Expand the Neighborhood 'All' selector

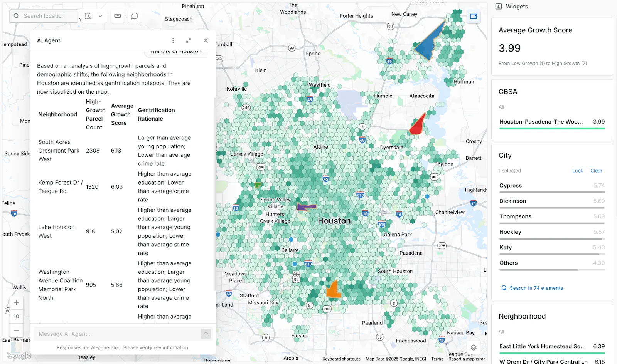pos(501,332)
